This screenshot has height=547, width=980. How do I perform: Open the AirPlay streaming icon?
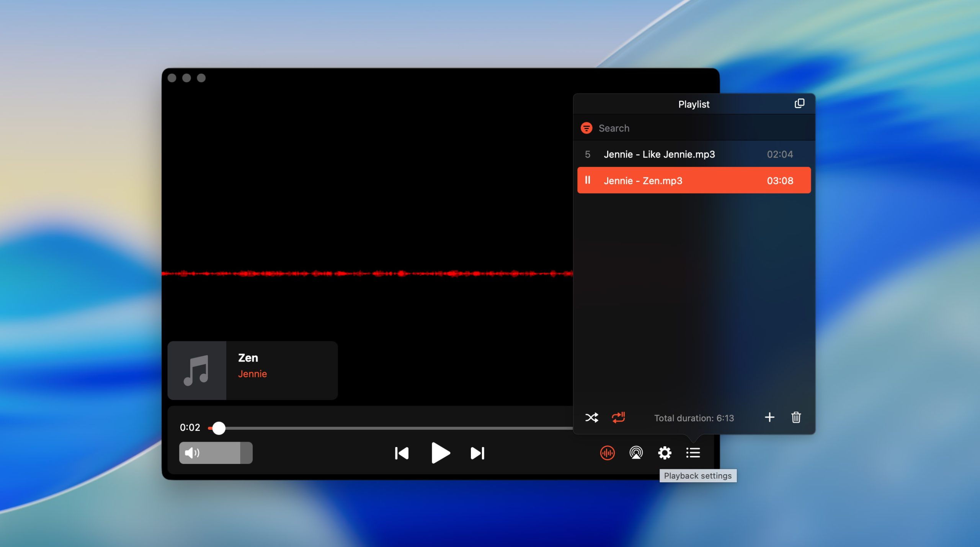636,453
